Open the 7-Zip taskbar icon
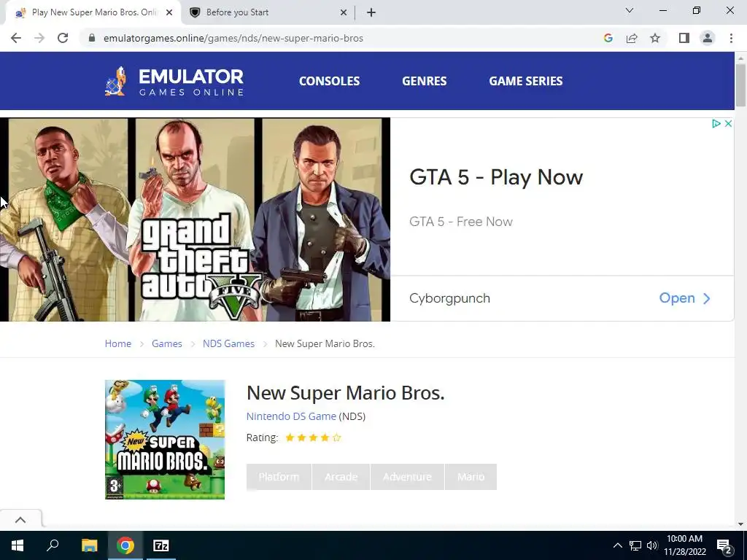Viewport: 747px width, 560px height. [161, 545]
